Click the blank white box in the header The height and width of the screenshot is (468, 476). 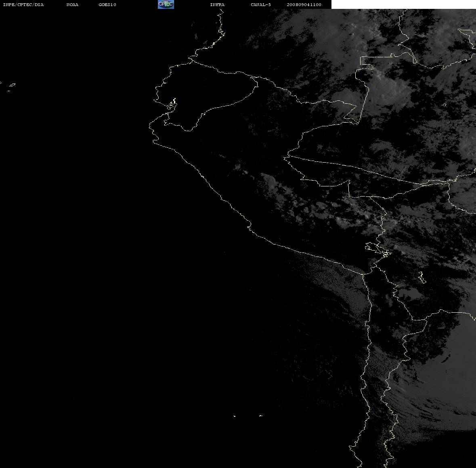(x=403, y=4)
